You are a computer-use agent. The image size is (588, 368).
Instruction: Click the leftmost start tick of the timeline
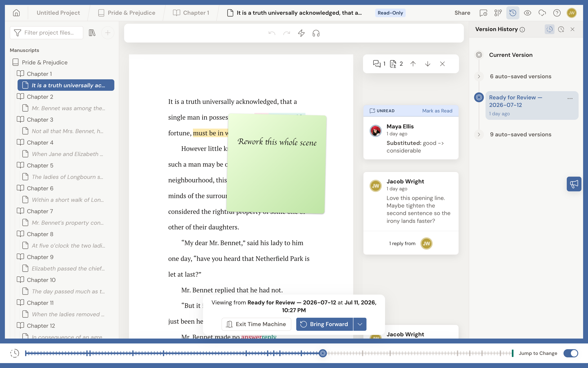tap(26, 353)
